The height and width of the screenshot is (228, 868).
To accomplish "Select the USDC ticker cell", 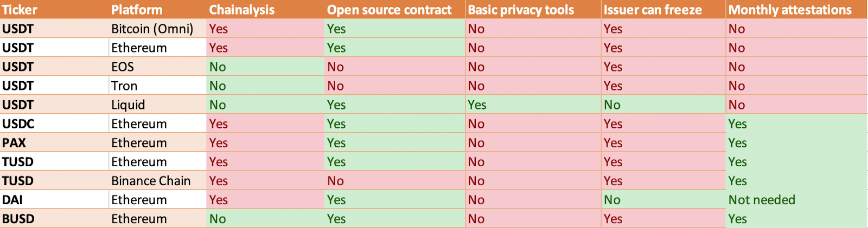I will 54,123.
